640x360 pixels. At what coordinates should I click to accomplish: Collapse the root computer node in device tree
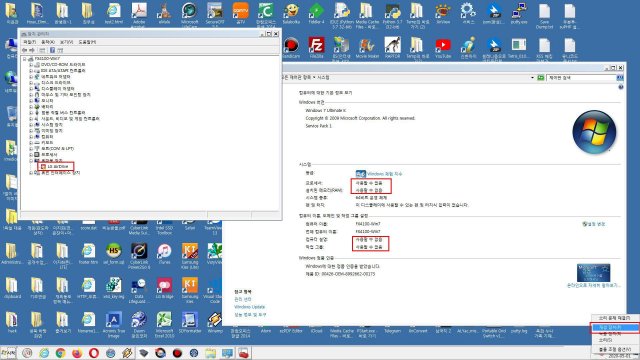pos(24,59)
